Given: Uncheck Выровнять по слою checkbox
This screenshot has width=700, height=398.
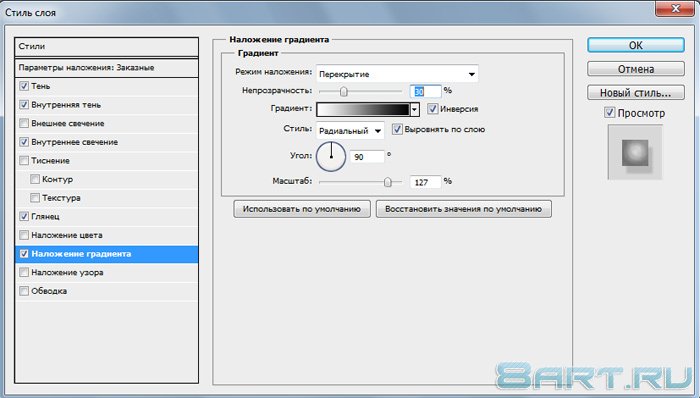Looking at the screenshot, I should (396, 129).
